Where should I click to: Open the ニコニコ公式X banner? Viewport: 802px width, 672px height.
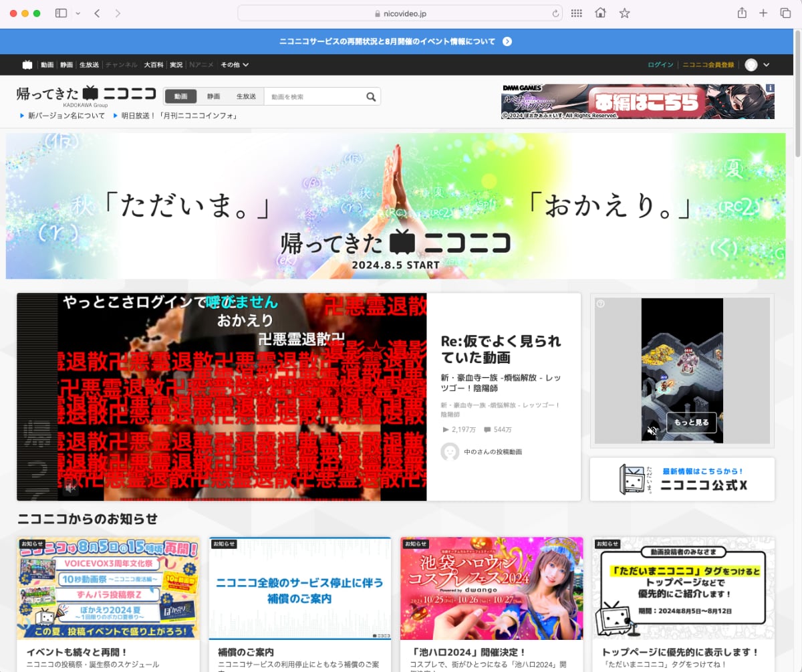coord(682,479)
